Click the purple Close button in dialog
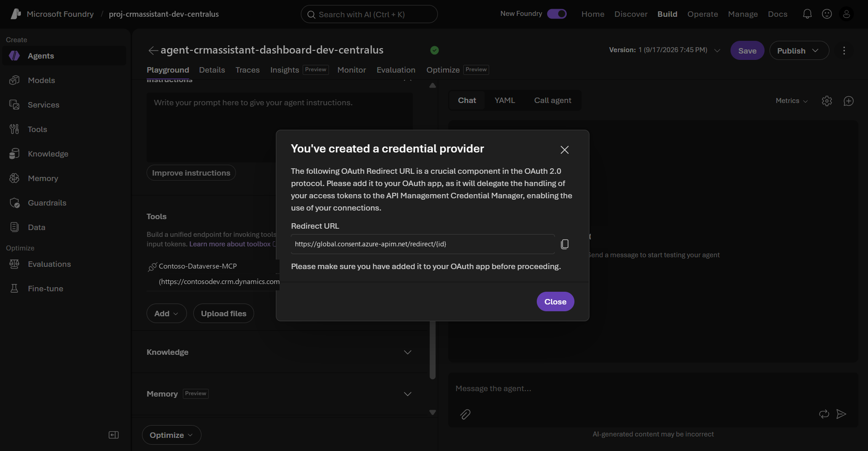Viewport: 868px width, 451px height. pyautogui.click(x=555, y=302)
